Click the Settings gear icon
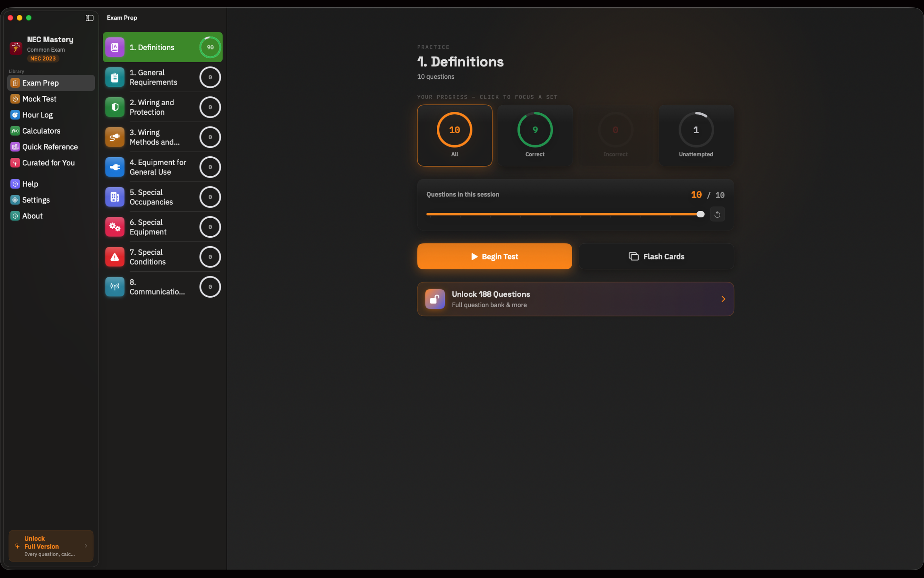 coord(15,200)
